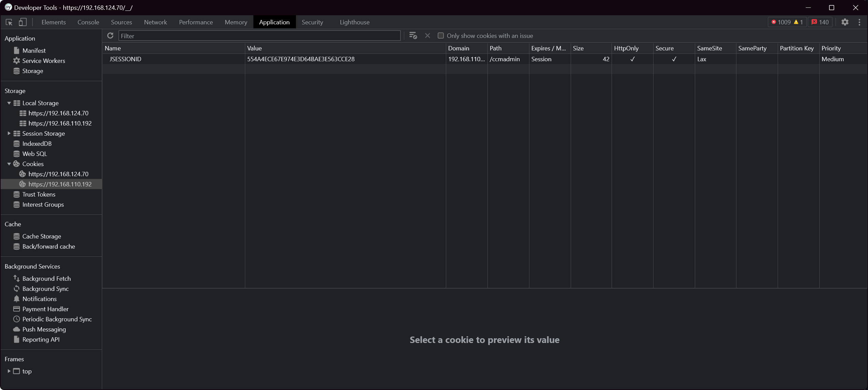Image resolution: width=868 pixels, height=390 pixels.
Task: Click the clear filter X icon
Action: tap(427, 36)
